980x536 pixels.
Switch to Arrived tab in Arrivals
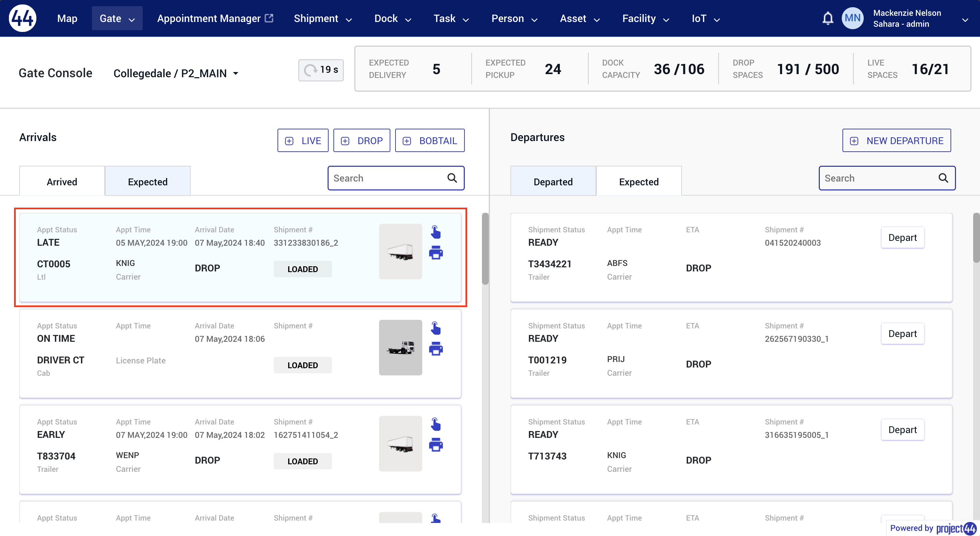62,181
